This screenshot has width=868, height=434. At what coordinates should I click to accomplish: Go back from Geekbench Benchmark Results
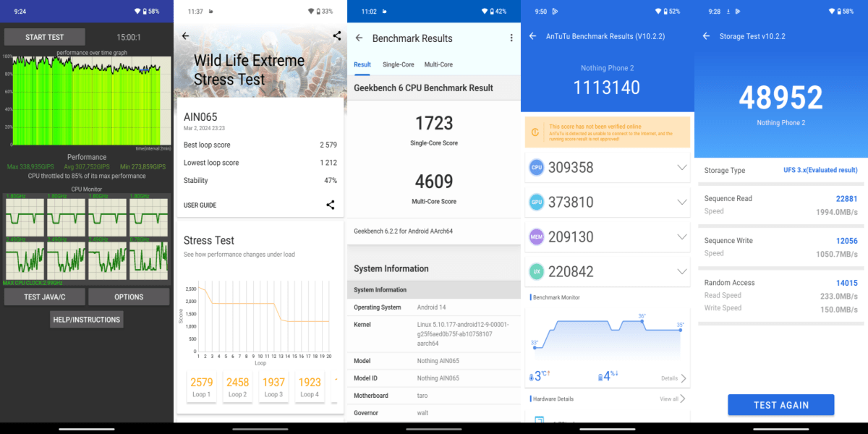pos(359,38)
